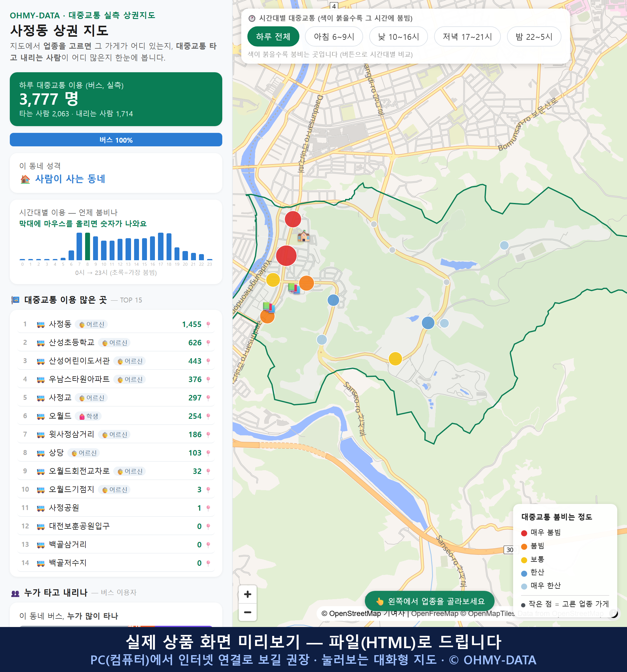Image resolution: width=627 pixels, height=672 pixels.
Task: Click the bus icon beside 오월드 stop
Action: (x=40, y=416)
